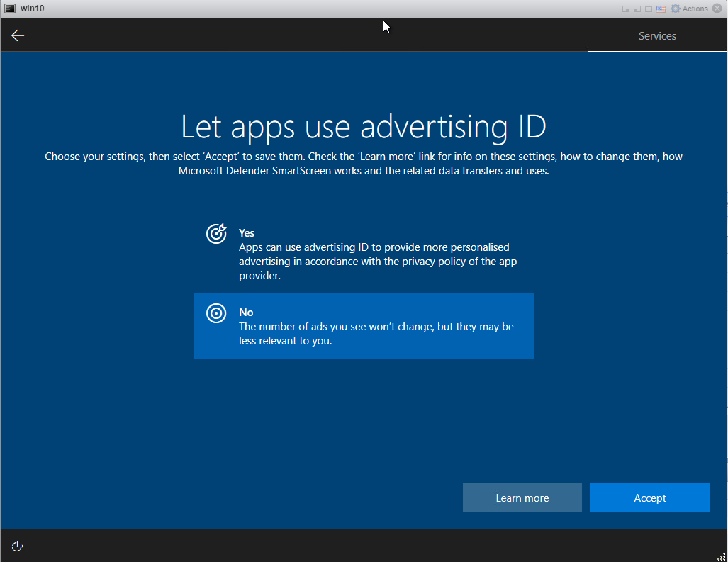
Task: Click the Learn more button
Action: [x=522, y=498]
